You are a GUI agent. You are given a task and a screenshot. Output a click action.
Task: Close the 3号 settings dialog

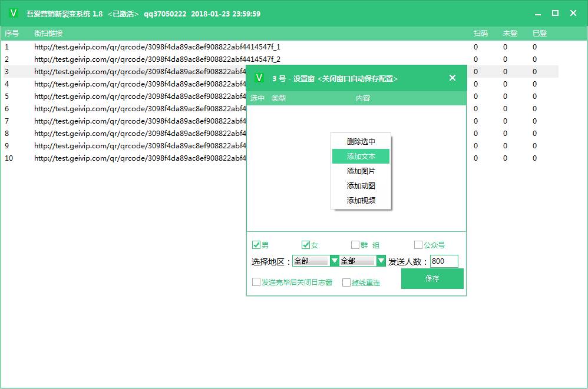452,78
